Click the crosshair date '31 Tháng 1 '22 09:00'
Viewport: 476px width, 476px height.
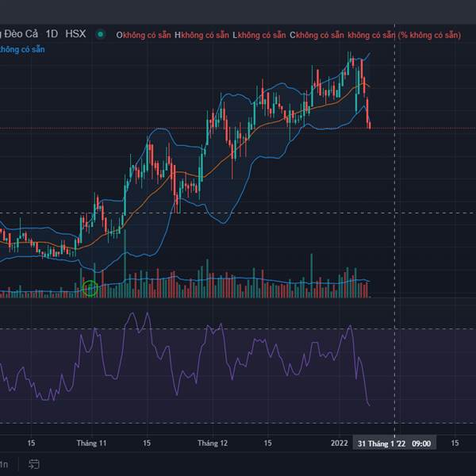(x=394, y=443)
